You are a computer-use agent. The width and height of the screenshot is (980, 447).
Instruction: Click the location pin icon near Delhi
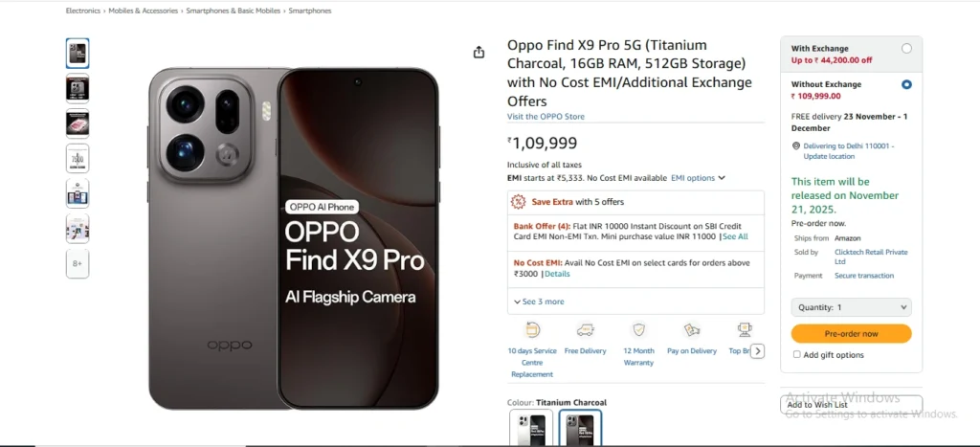click(x=796, y=146)
